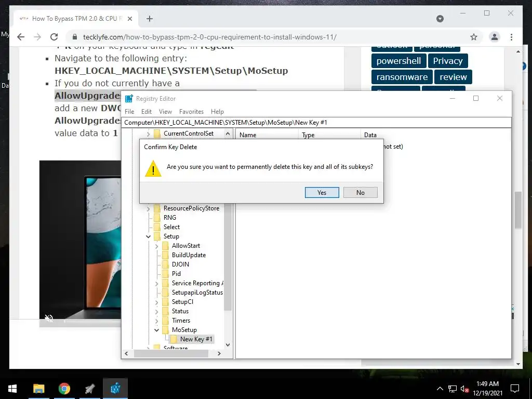The width and height of the screenshot is (532, 399).
Task: Select the Select key folder icon
Action: click(157, 227)
